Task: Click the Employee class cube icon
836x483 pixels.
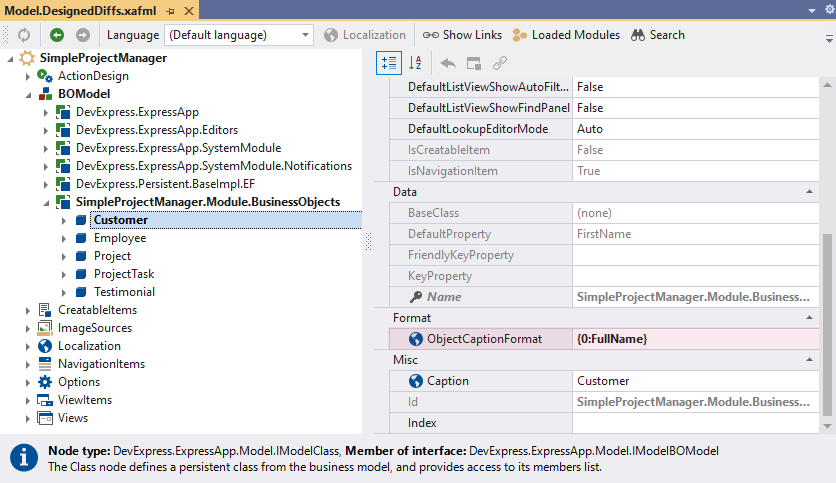Action: click(81, 238)
